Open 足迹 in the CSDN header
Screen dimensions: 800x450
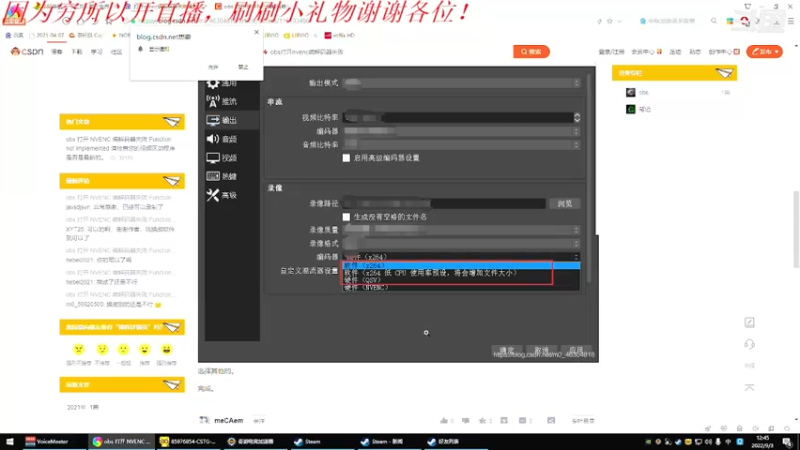point(675,52)
